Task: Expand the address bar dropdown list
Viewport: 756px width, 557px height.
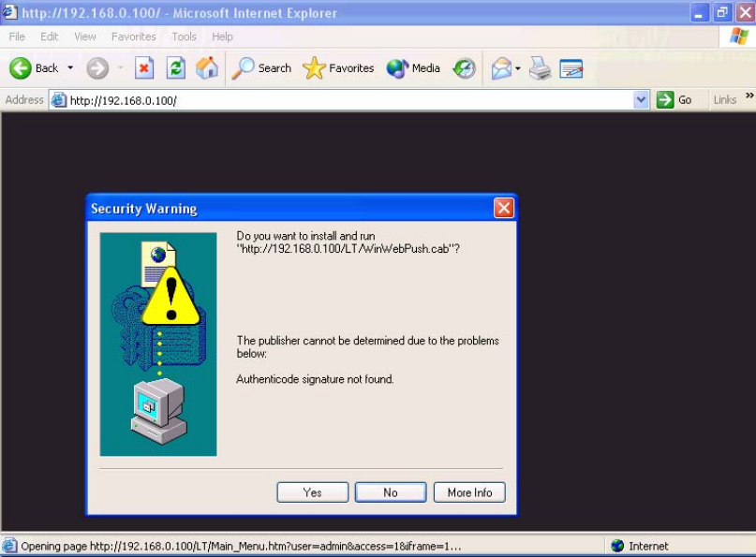Action: 641,100
